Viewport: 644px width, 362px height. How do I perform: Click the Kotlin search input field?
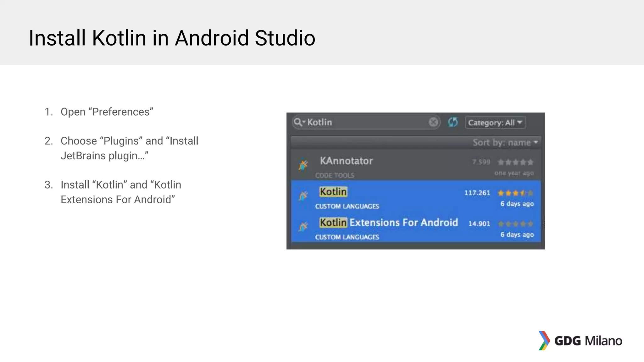(366, 122)
